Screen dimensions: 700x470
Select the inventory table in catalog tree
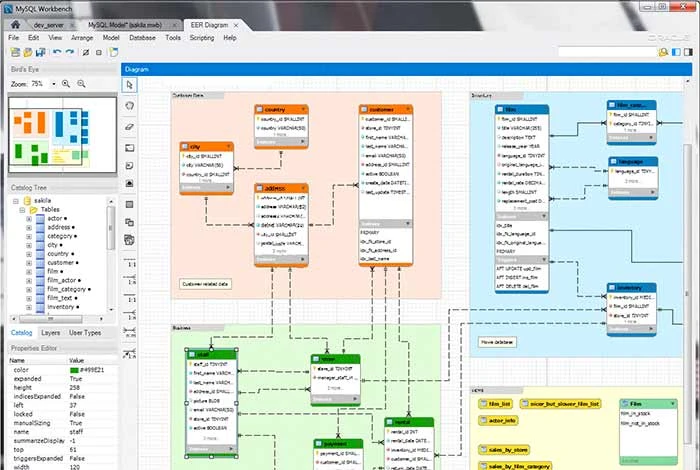click(60, 307)
